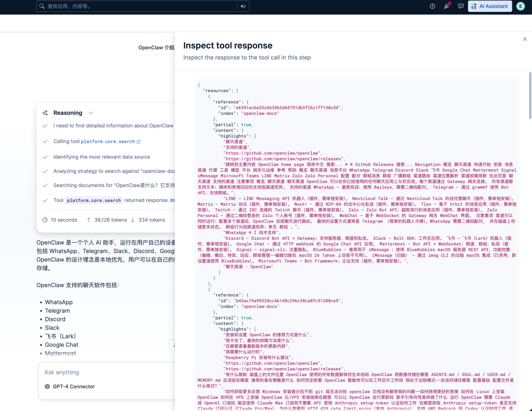Select the '10 seconds' duration text

[64, 220]
